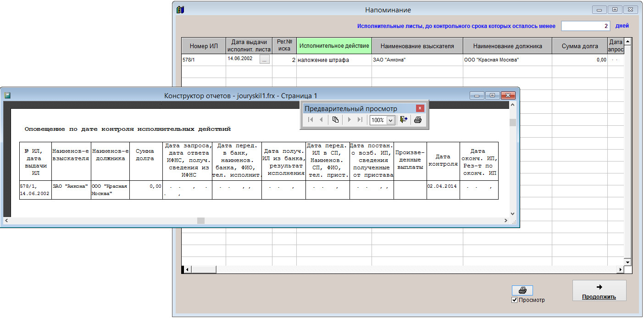The height and width of the screenshot is (318, 644).
Task: Print report from preview toolbar
Action: click(417, 120)
